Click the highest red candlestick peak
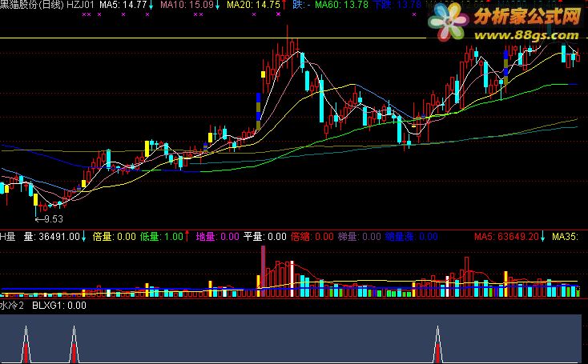This screenshot has width=588, height=364. coord(288,43)
